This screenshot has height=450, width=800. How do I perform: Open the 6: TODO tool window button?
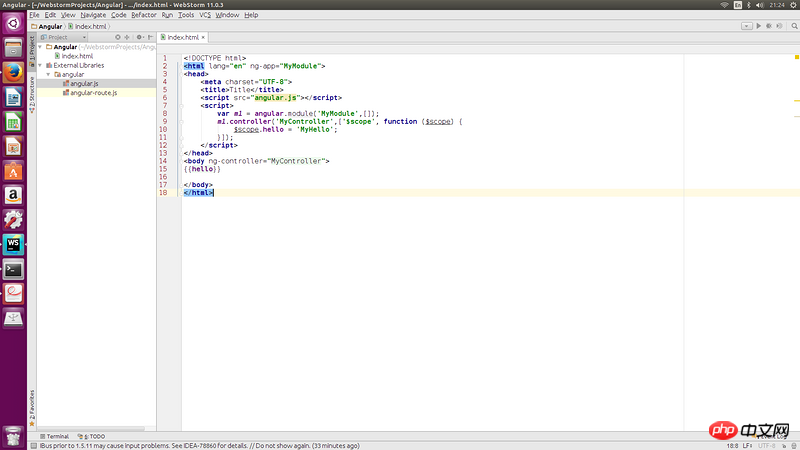coord(91,437)
